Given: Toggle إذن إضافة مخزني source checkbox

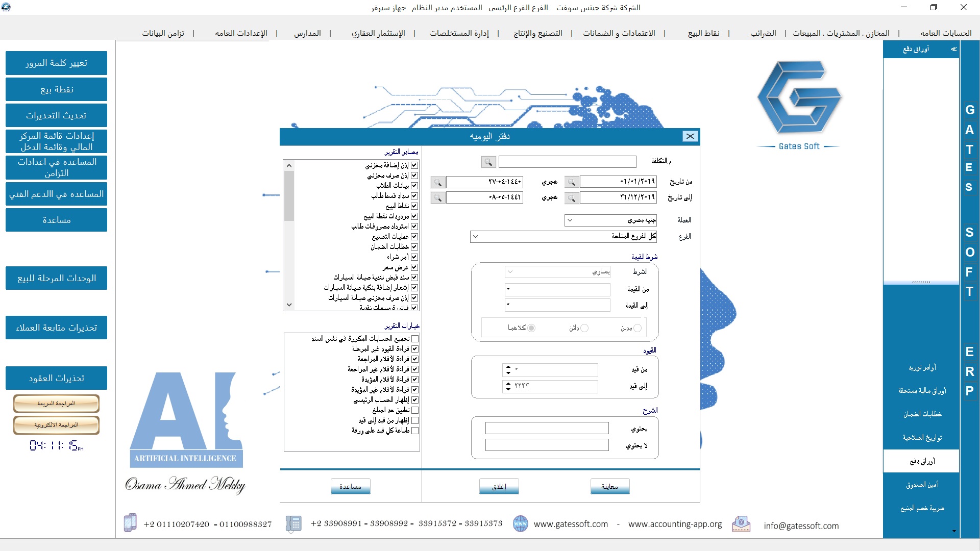Looking at the screenshot, I should click(x=414, y=165).
